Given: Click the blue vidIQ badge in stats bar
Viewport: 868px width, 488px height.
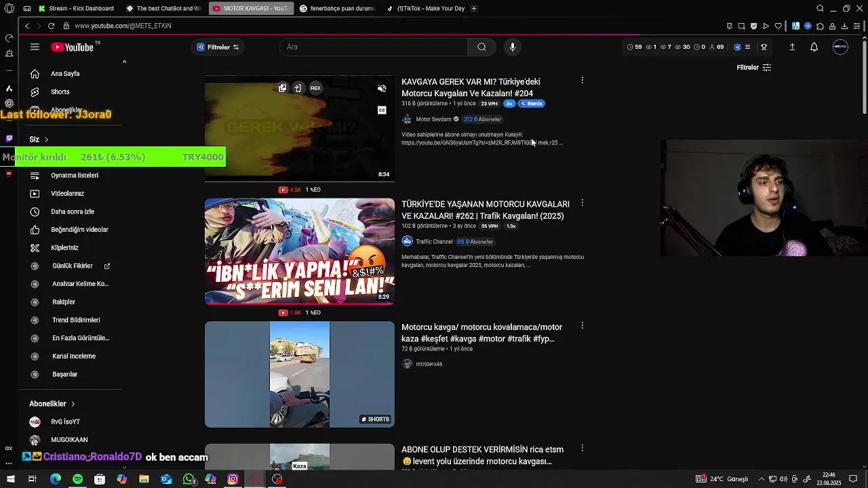Looking at the screenshot, I should pyautogui.click(x=737, y=47).
